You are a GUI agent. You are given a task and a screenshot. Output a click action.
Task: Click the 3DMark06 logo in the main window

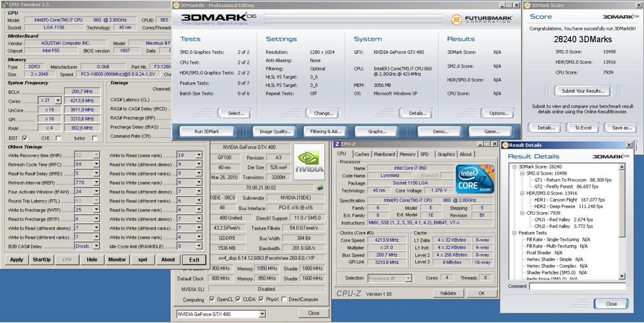[218, 19]
